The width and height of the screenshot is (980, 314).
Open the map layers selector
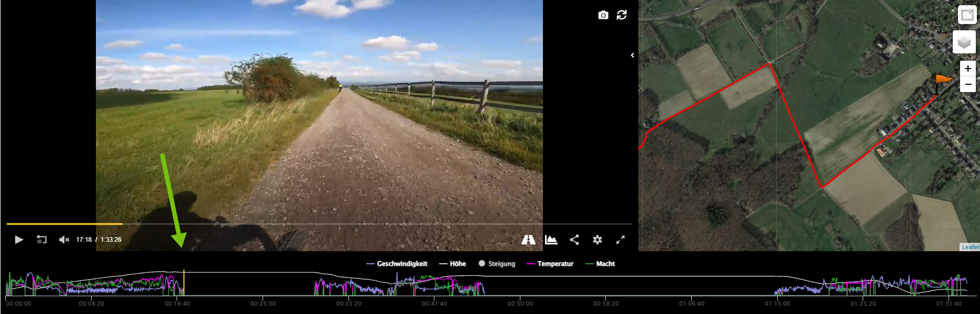(x=964, y=42)
